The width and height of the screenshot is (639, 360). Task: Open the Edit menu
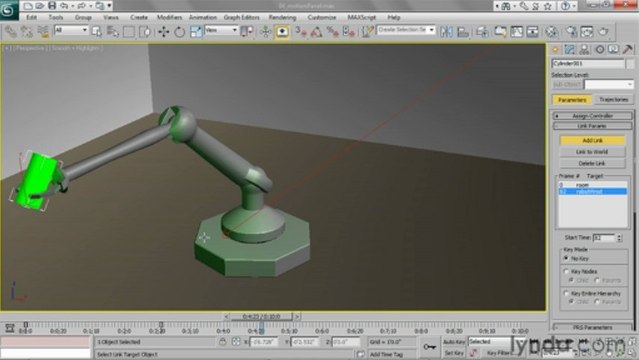31,18
